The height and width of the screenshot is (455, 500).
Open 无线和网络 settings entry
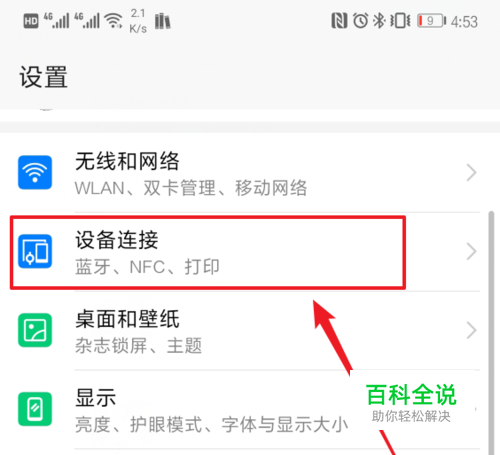point(250,173)
